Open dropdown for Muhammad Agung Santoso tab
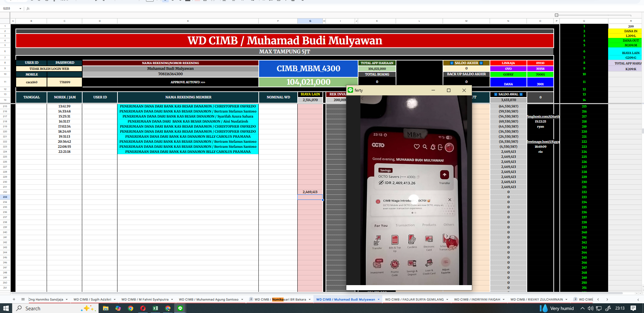The width and height of the screenshot is (644, 313). [242, 300]
